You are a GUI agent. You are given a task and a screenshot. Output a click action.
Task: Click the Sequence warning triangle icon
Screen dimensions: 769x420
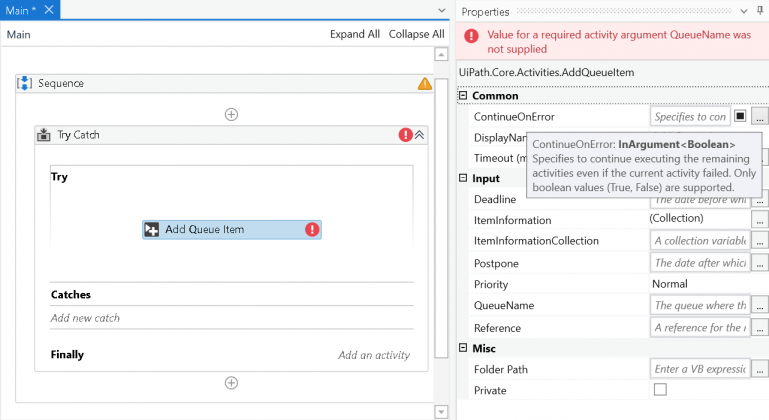click(425, 84)
